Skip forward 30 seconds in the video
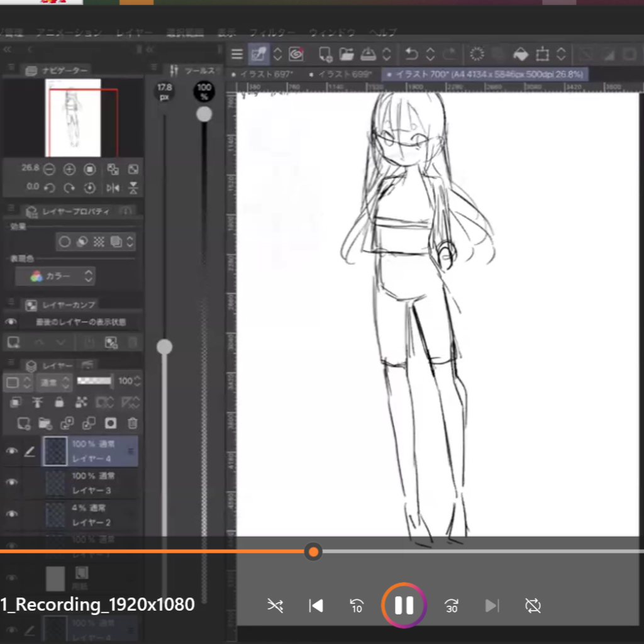644x644 pixels. [x=451, y=606]
